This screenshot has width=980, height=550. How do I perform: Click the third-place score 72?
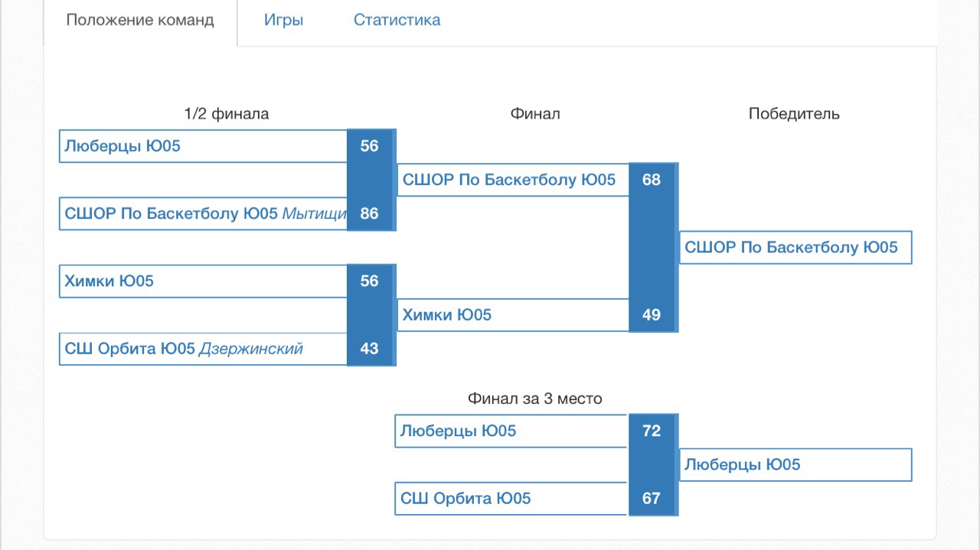click(x=652, y=431)
